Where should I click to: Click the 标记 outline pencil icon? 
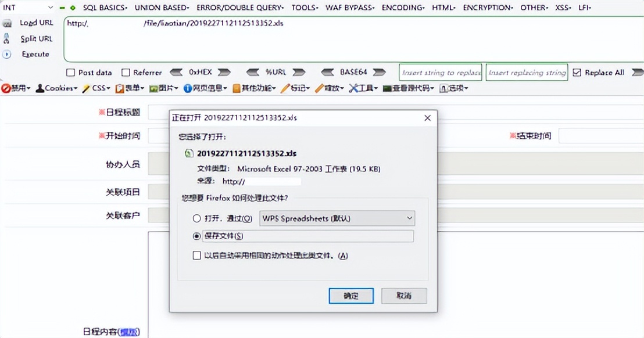click(x=285, y=88)
